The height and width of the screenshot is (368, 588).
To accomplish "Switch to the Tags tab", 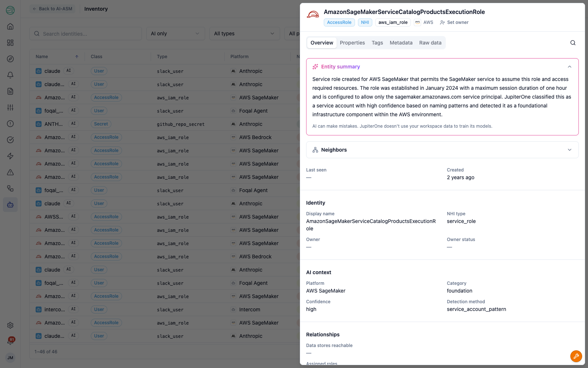I will click(377, 43).
